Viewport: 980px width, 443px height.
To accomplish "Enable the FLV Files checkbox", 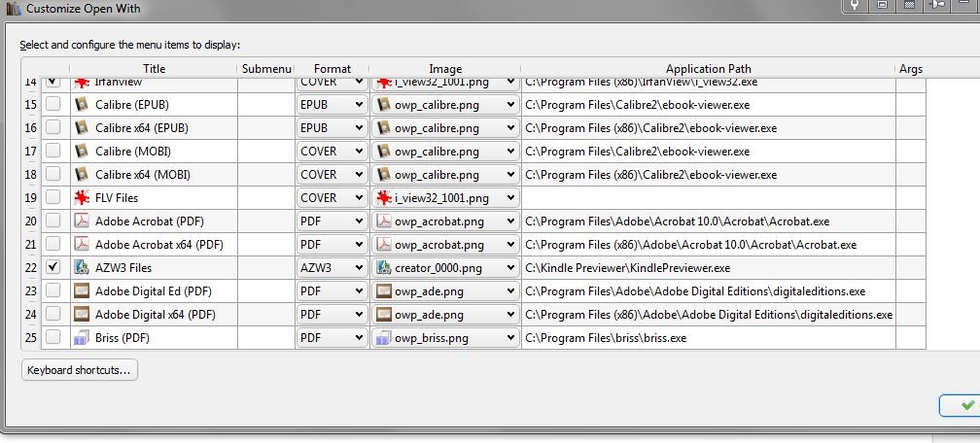I will pos(53,197).
